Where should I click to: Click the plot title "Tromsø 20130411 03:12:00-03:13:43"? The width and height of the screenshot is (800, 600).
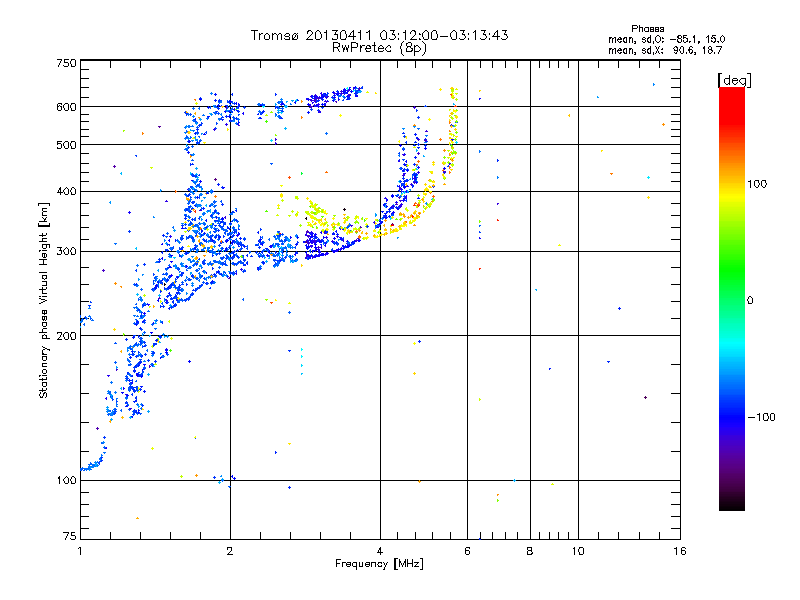(x=379, y=35)
